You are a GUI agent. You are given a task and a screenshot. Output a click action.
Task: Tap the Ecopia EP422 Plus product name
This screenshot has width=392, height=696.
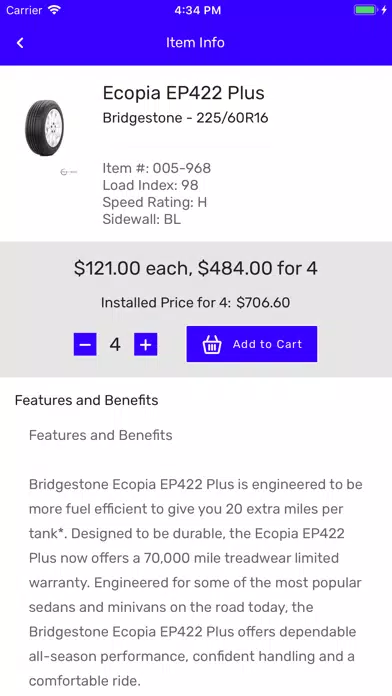click(183, 93)
